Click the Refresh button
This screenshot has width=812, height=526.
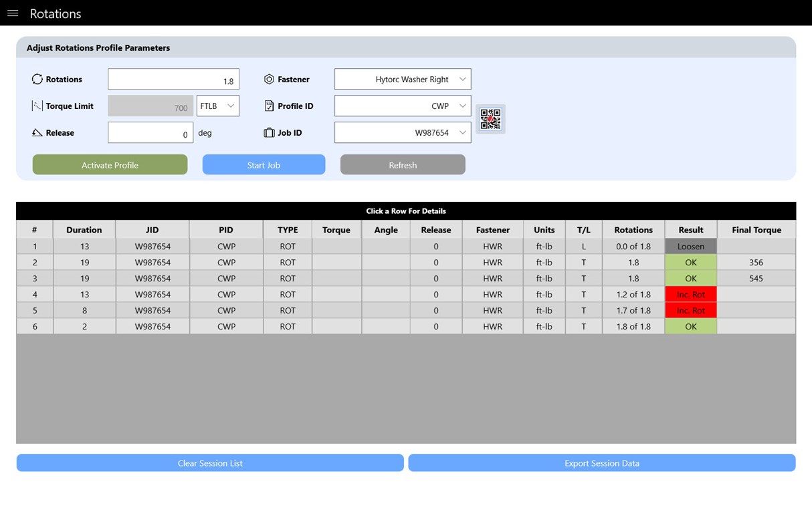[403, 164]
